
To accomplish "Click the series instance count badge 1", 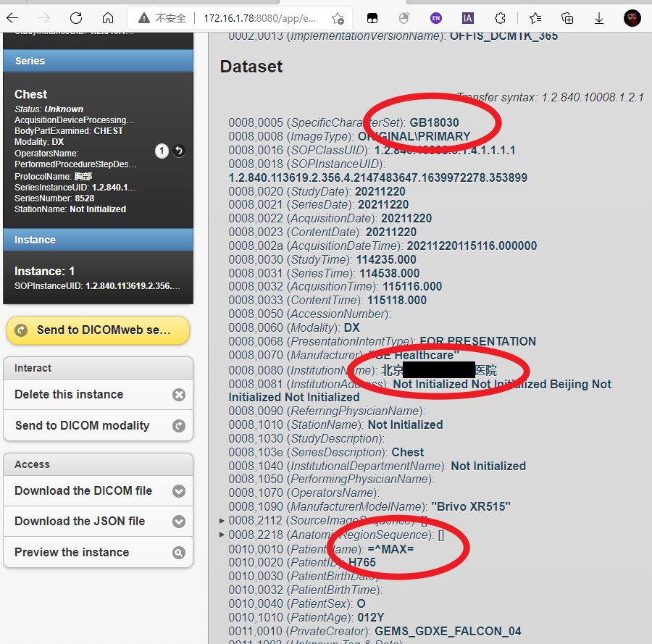I will pos(162,151).
